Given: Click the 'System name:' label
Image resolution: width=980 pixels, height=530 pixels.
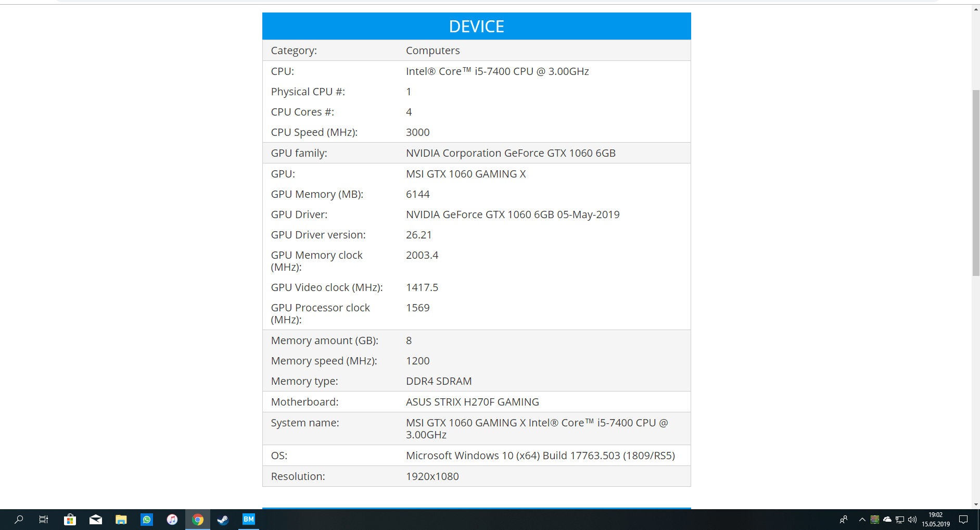Looking at the screenshot, I should 305,423.
